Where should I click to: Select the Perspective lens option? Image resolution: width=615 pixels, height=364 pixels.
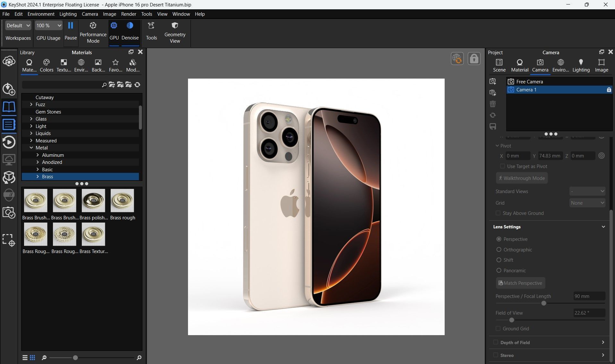(499, 239)
